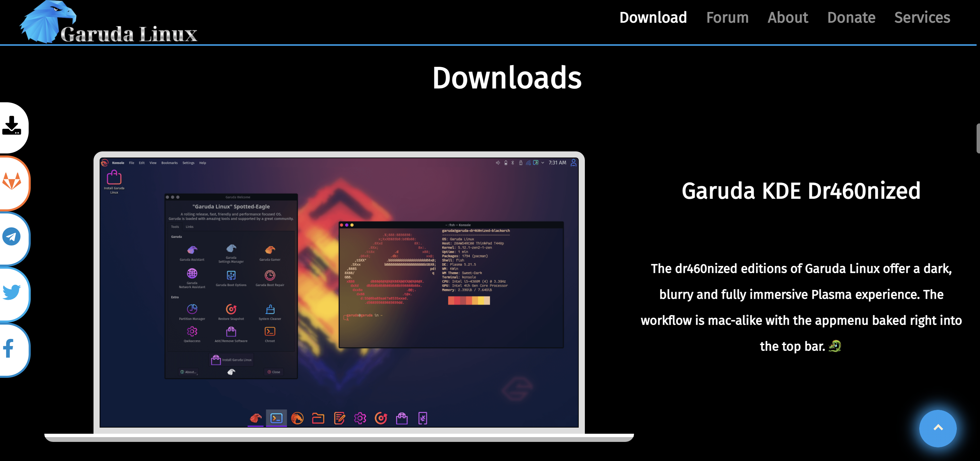Viewport: 980px width, 461px height.
Task: Click the Downloads page title
Action: pyautogui.click(x=507, y=78)
